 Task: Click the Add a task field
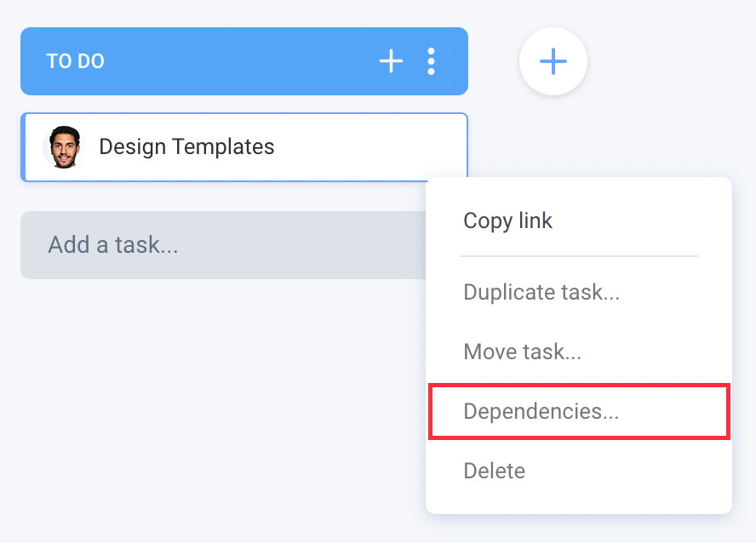(x=223, y=245)
